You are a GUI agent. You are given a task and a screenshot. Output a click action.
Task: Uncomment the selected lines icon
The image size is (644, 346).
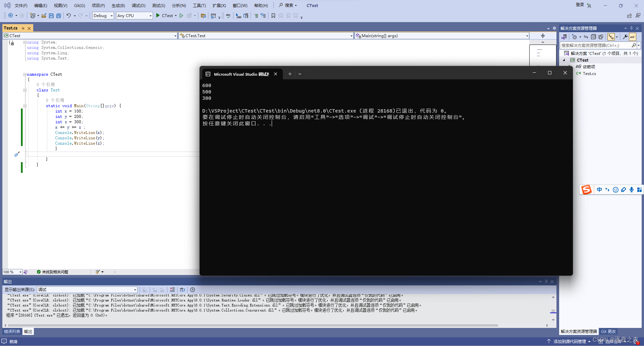(263, 15)
